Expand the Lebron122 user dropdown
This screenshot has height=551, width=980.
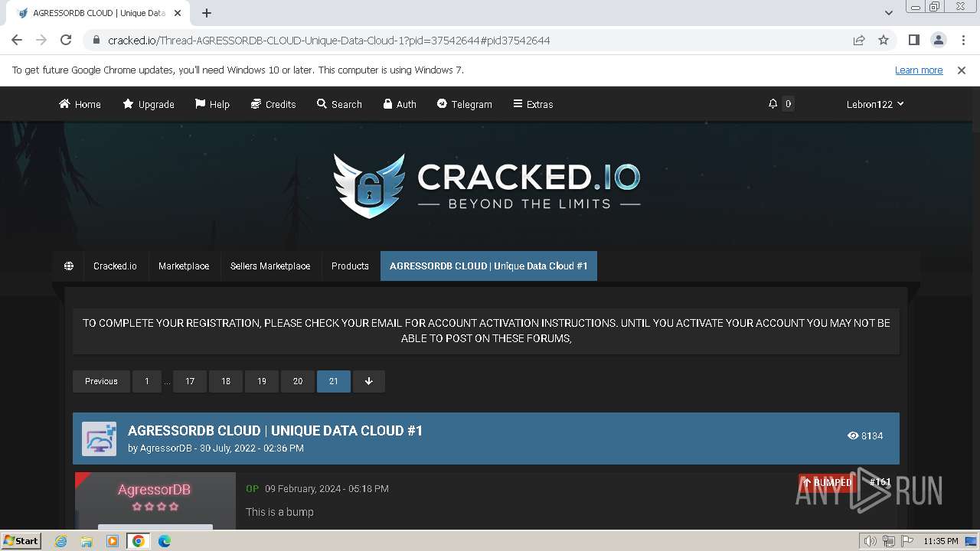[875, 104]
